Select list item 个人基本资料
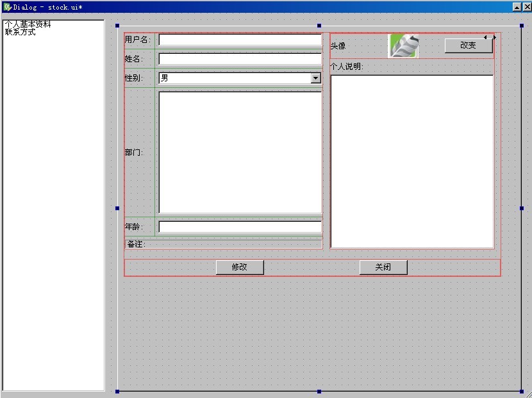The image size is (532, 398). (28, 24)
